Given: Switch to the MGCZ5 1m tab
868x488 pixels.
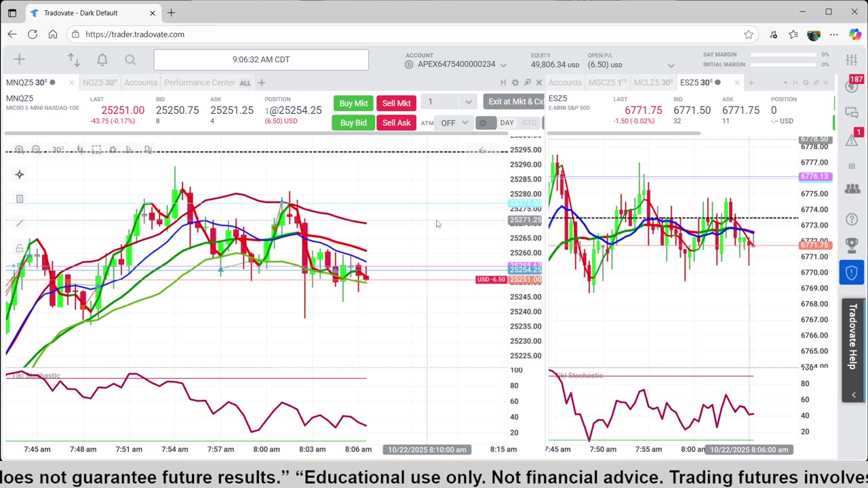Looking at the screenshot, I should tap(608, 83).
